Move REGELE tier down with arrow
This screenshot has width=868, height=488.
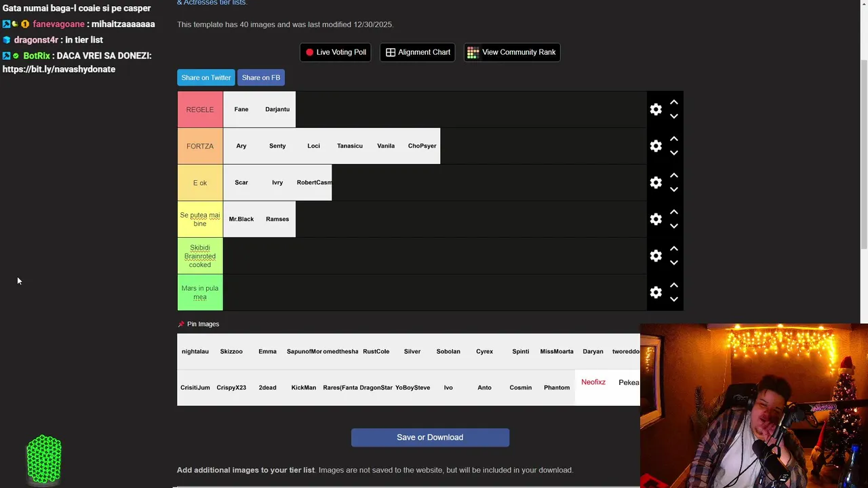point(674,116)
